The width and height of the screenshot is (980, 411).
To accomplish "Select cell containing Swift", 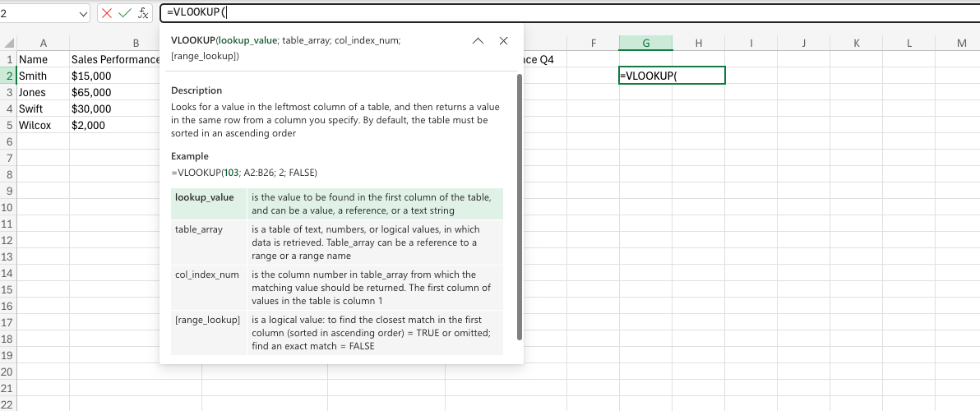I will coord(43,109).
